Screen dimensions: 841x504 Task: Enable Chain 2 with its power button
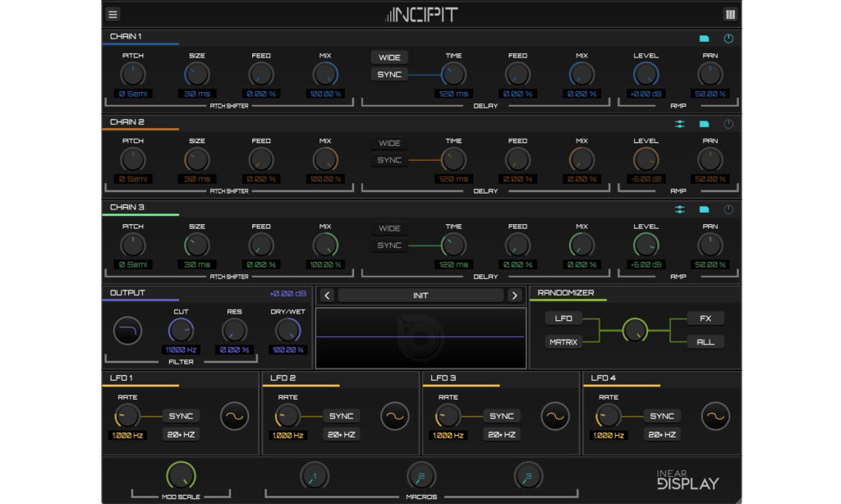click(728, 124)
